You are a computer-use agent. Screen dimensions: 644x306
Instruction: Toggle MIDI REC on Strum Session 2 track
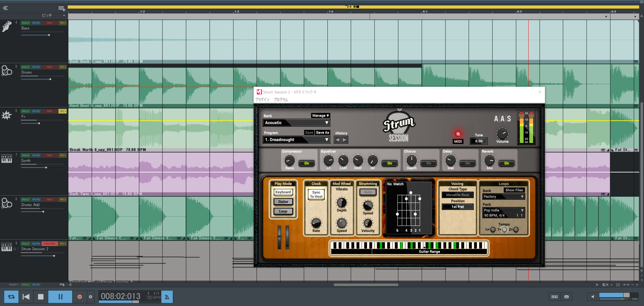point(50,244)
